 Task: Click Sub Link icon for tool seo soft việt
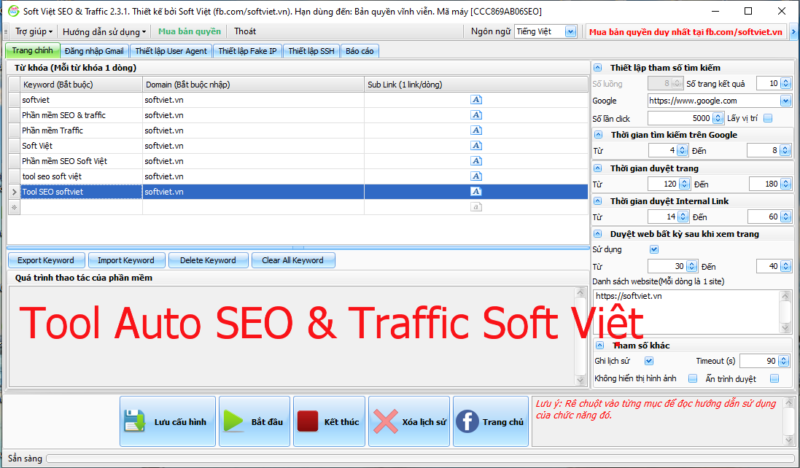coord(476,177)
